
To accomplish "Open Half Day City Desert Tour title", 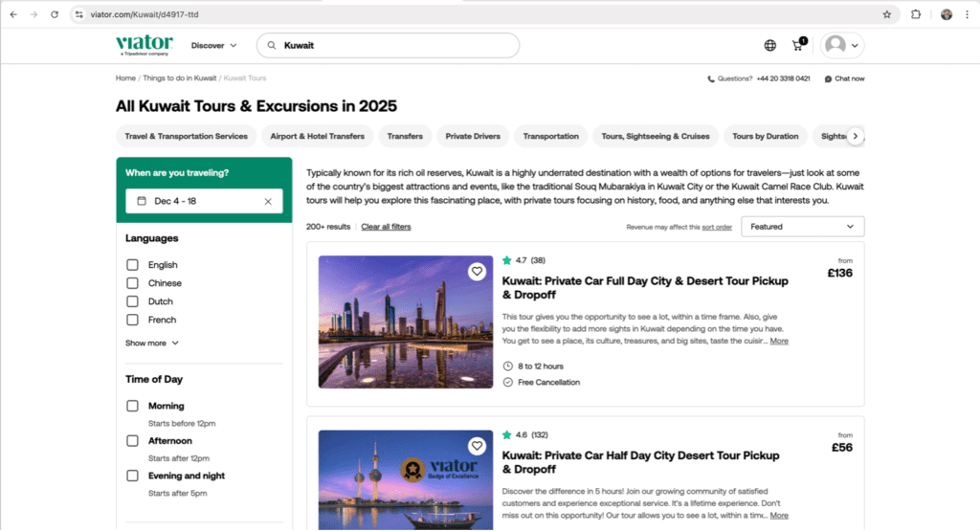I will (640, 462).
